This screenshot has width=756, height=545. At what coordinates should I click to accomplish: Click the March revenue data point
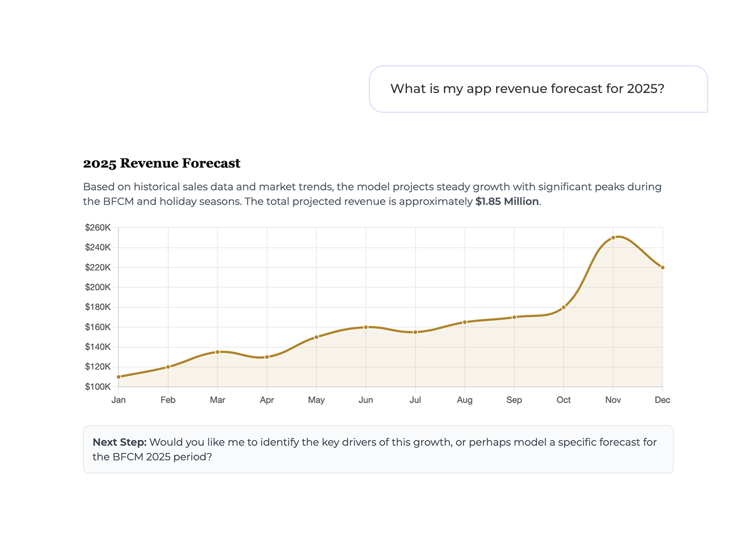tap(217, 352)
